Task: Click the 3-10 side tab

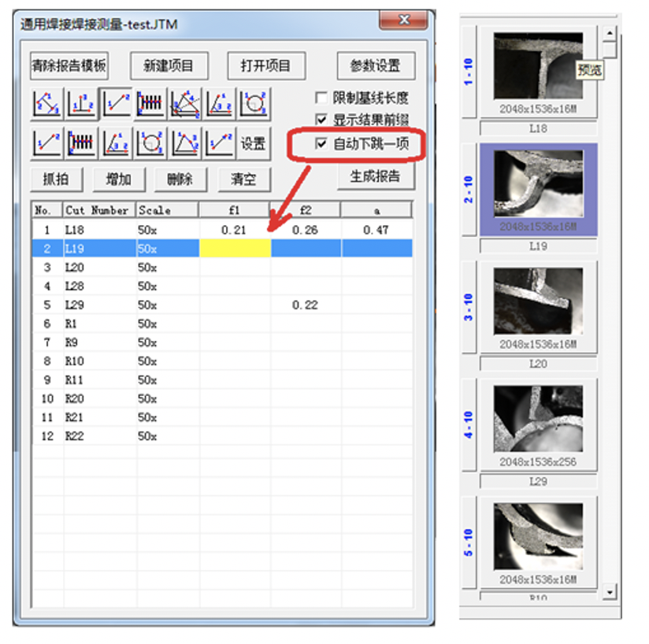Action: tap(469, 307)
